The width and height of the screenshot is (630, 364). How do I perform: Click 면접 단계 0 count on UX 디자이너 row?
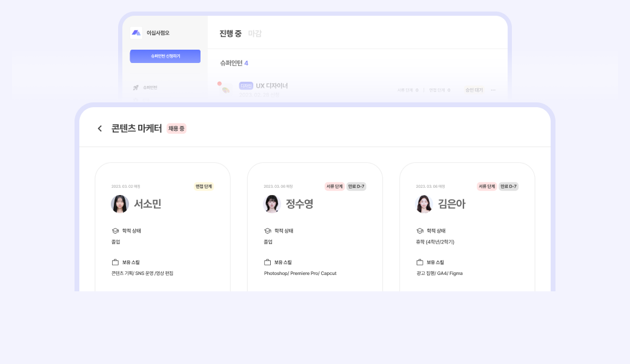440,90
